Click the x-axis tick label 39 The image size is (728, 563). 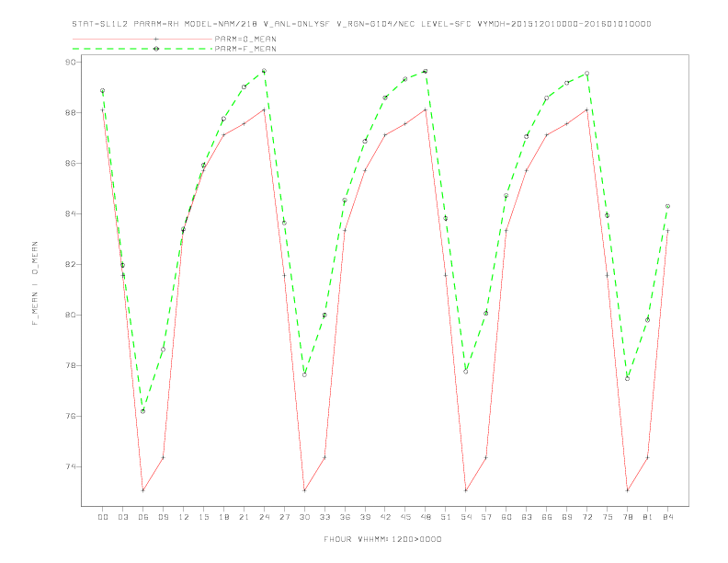(365, 517)
